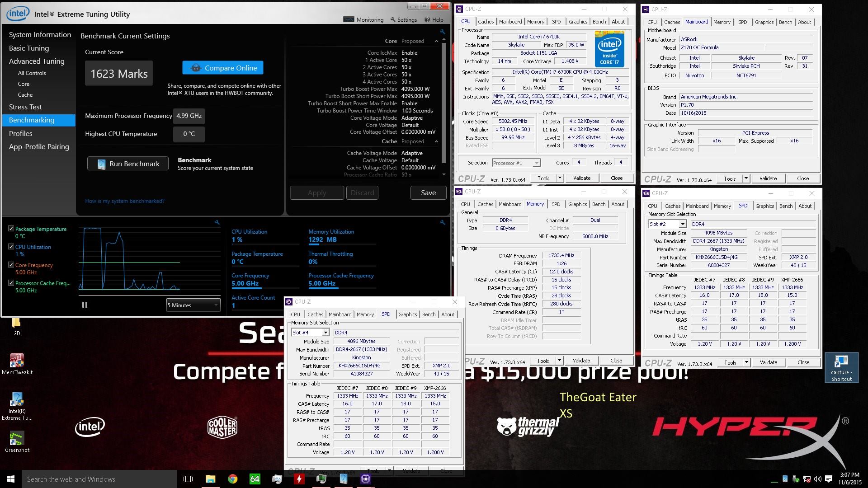Open System Information in the XTU sidebar
Screen dimensions: 868x488
(40, 35)
